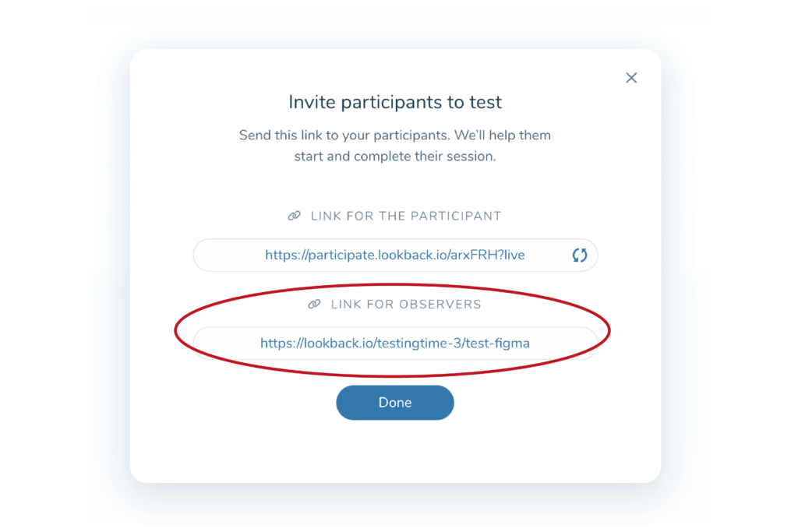Click the start and complete their session text
The width and height of the screenshot is (798, 532).
pyautogui.click(x=395, y=156)
